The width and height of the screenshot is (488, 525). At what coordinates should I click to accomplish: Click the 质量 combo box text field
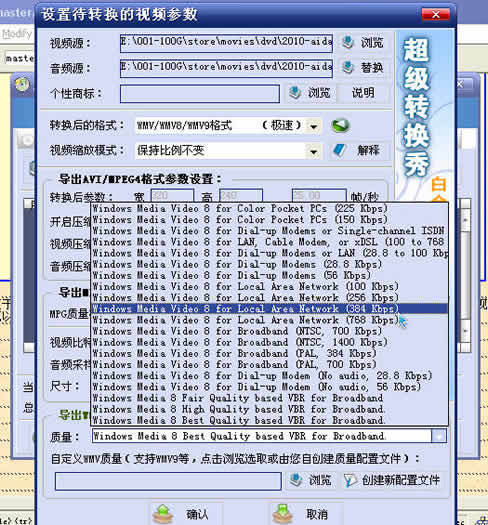click(262, 436)
